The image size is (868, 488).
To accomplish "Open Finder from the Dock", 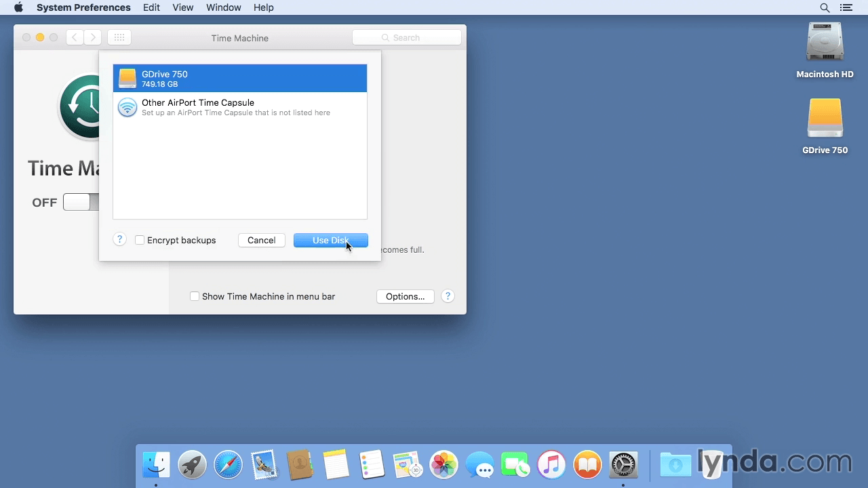I will [x=156, y=465].
